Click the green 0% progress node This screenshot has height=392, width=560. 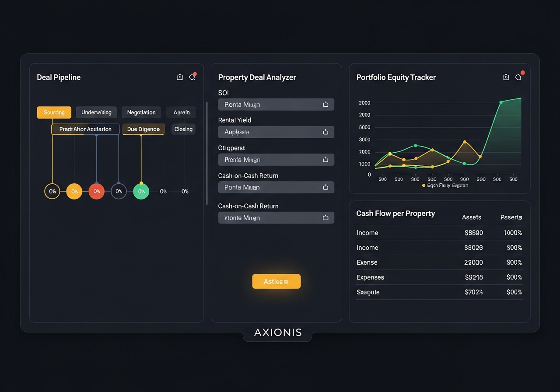click(141, 191)
